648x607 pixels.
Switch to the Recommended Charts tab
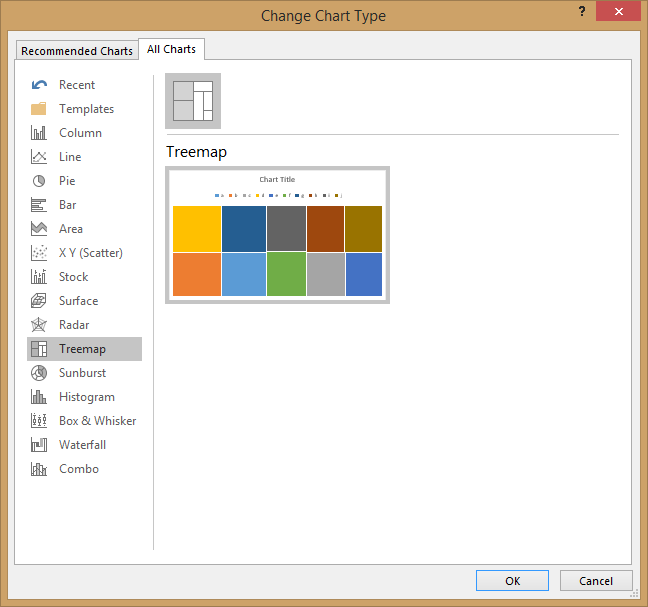tap(77, 51)
